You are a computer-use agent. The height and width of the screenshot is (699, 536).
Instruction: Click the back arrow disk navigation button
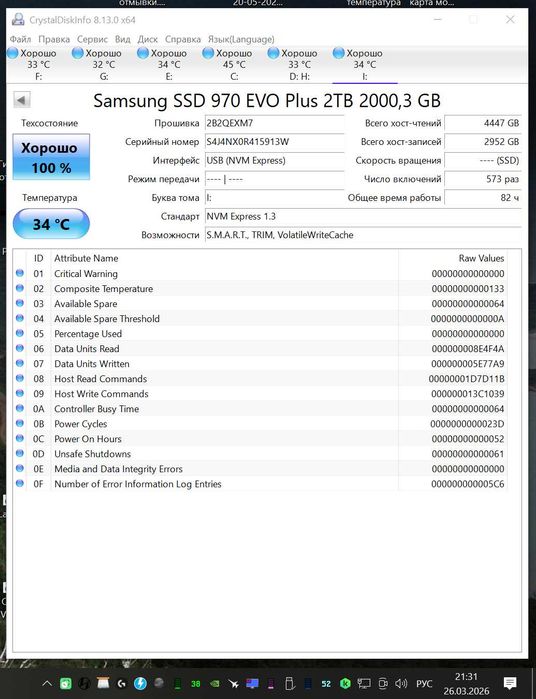point(22,99)
